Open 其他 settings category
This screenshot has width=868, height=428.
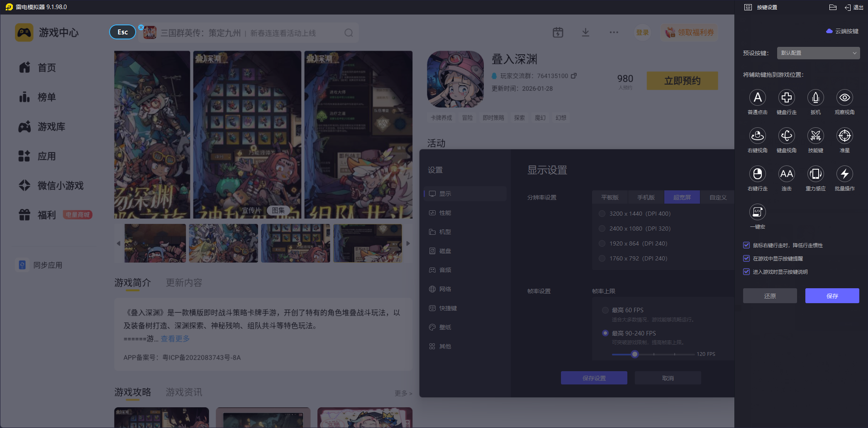click(x=465, y=346)
